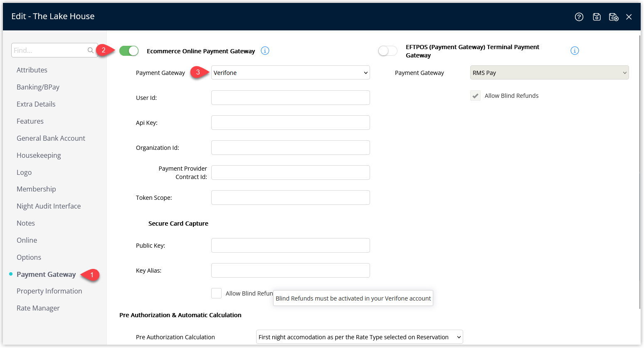Image resolution: width=644 pixels, height=348 pixels.
Task: Go to Extra Details section
Action: (x=36, y=104)
